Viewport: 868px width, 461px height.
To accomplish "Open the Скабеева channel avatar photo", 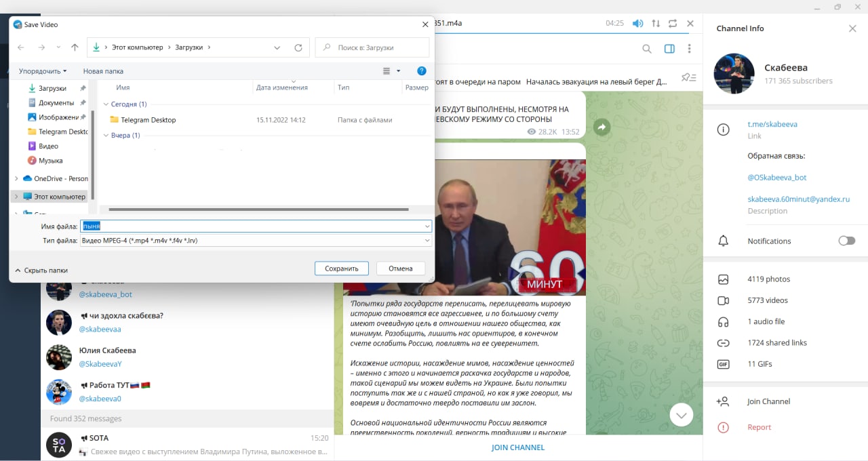I will pyautogui.click(x=734, y=73).
